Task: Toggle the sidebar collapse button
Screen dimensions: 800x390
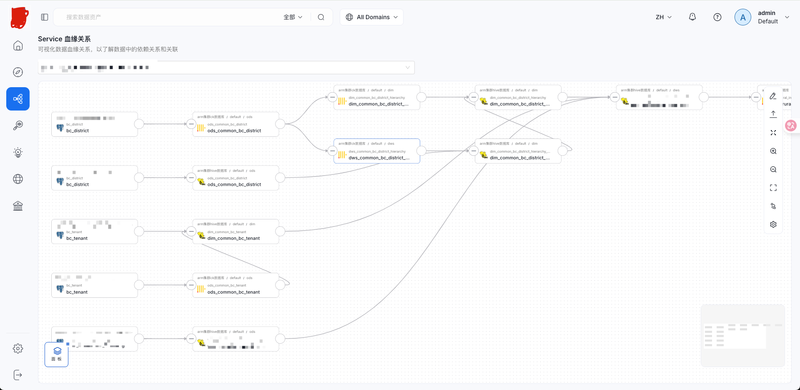Action: (x=44, y=17)
